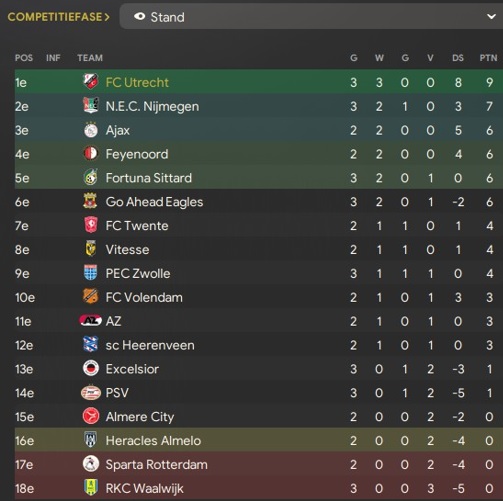Sort table by PTN column
The width and height of the screenshot is (503, 501).
(488, 58)
